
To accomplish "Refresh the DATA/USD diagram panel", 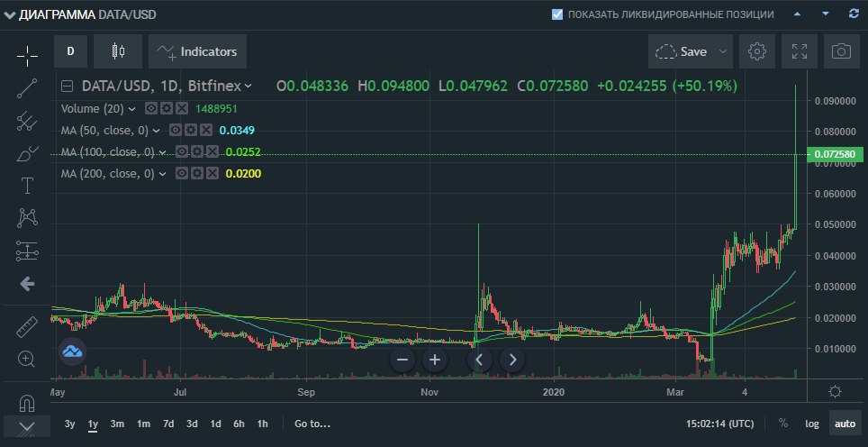I will point(854,14).
